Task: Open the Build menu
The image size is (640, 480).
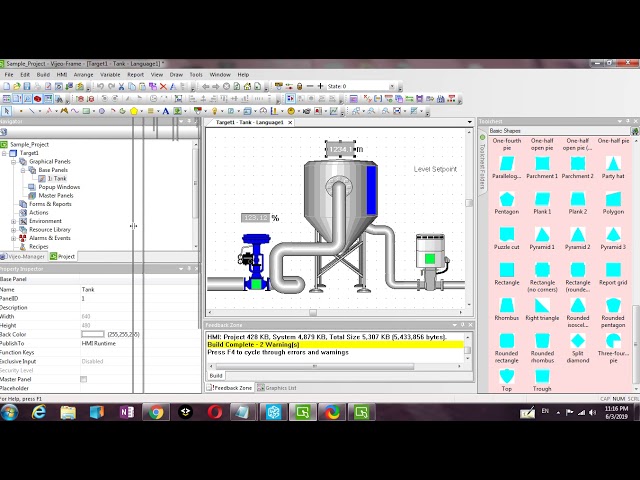Action: click(x=43, y=75)
